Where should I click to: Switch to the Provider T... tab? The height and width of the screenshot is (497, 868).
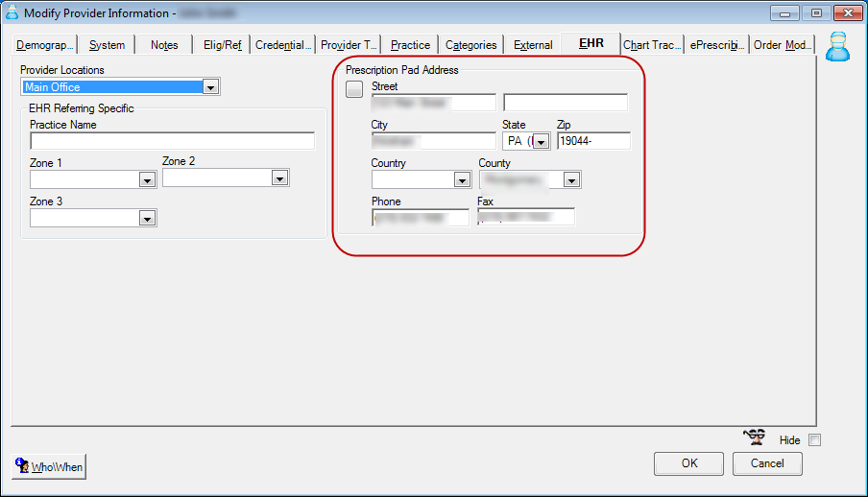tap(349, 45)
